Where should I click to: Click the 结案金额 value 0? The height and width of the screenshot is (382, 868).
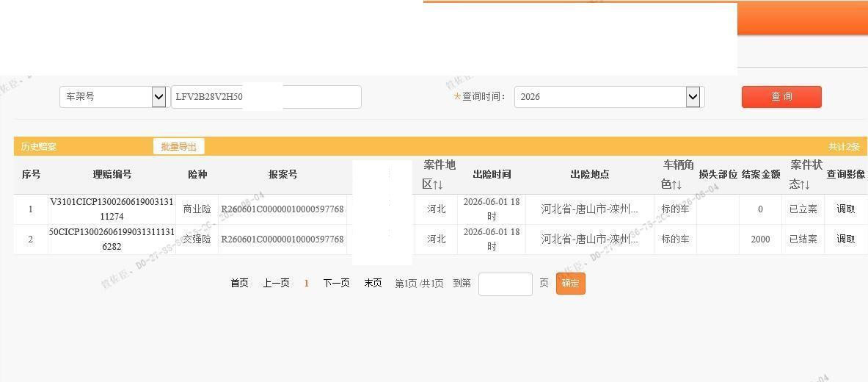(x=761, y=209)
